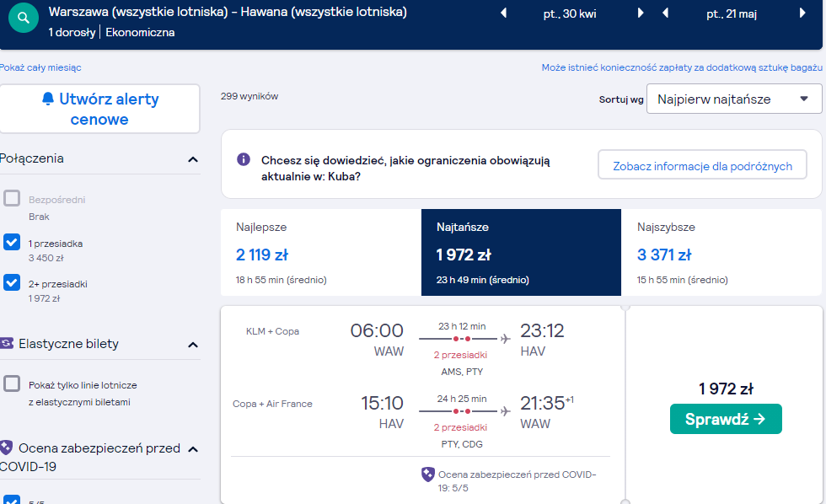Collapse the COVID-19 safety rating section
The width and height of the screenshot is (826, 504).
click(193, 449)
